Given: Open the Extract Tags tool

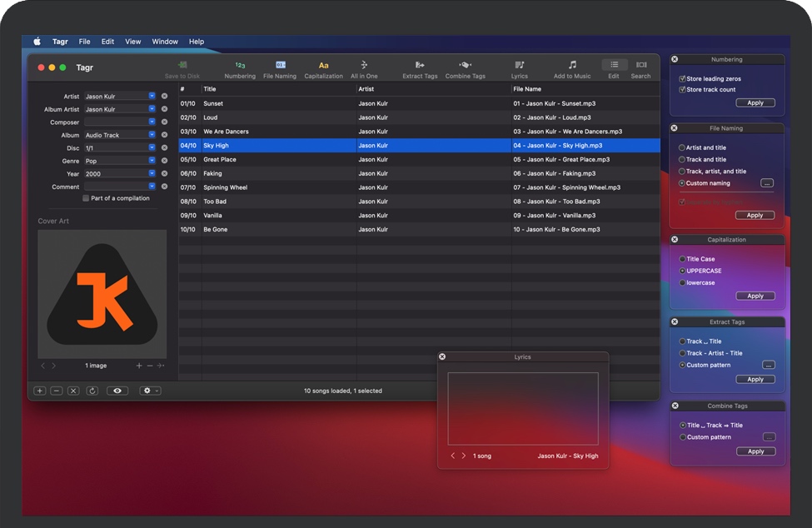Looking at the screenshot, I should click(420, 65).
